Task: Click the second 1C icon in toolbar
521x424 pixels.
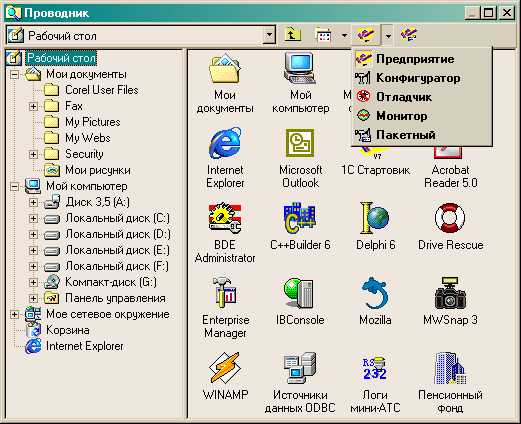Action: coord(409,34)
